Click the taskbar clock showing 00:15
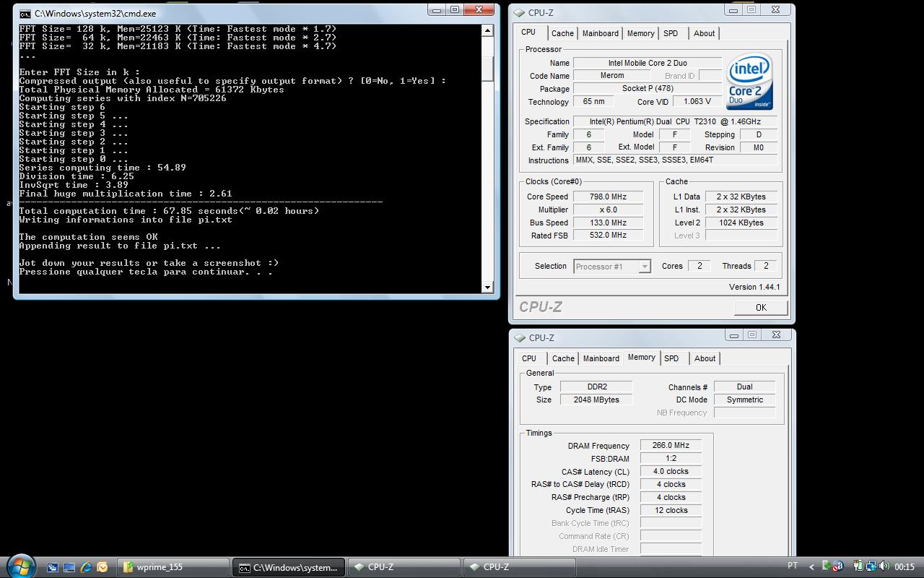 pyautogui.click(x=905, y=567)
